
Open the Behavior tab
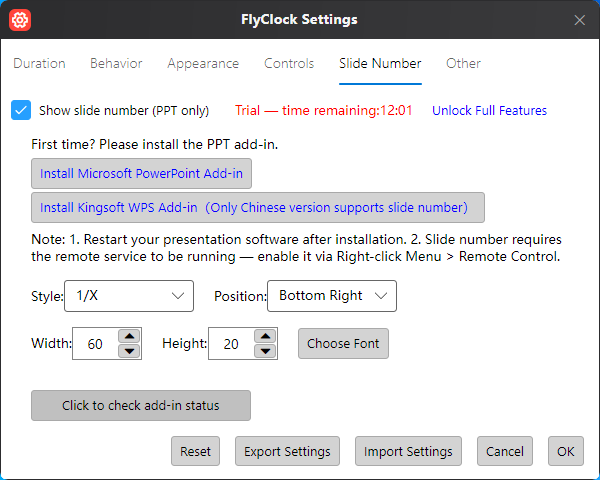click(116, 64)
